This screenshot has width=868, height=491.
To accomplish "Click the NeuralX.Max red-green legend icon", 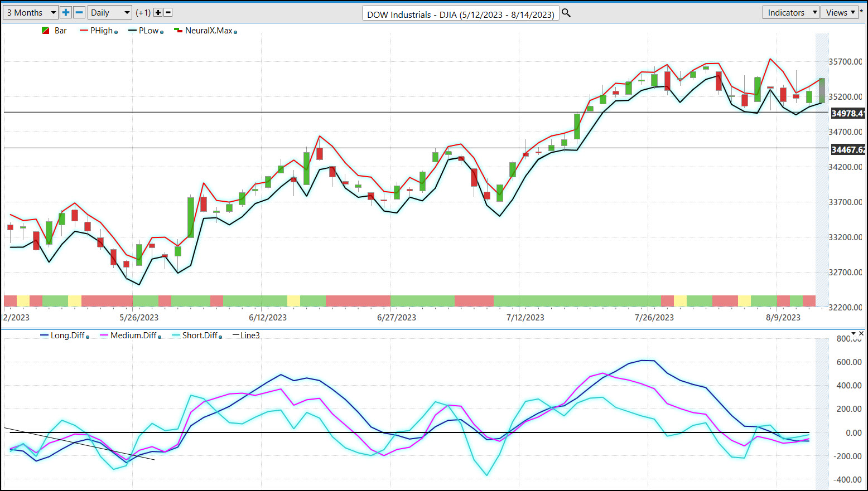I will (x=179, y=31).
